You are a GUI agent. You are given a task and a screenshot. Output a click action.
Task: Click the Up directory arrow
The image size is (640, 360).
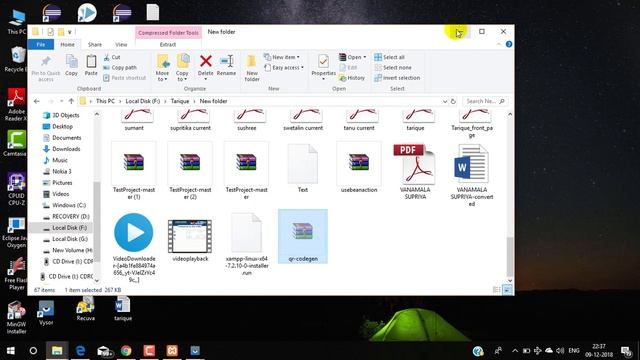coord(71,101)
